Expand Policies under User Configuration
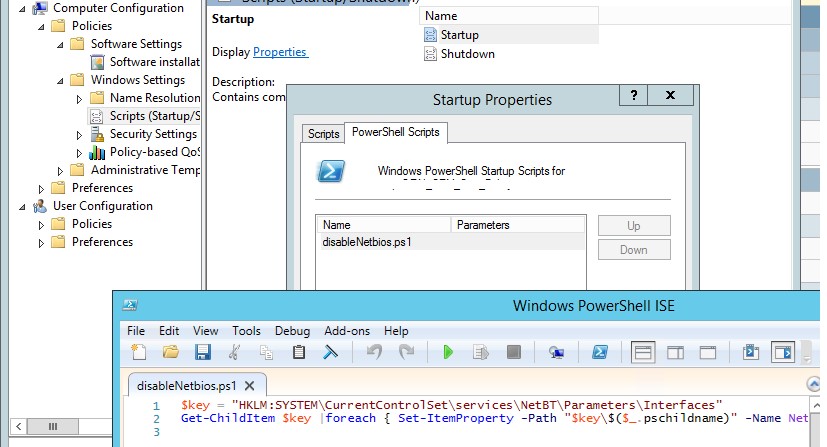The height and width of the screenshot is (447, 827). coord(41,225)
